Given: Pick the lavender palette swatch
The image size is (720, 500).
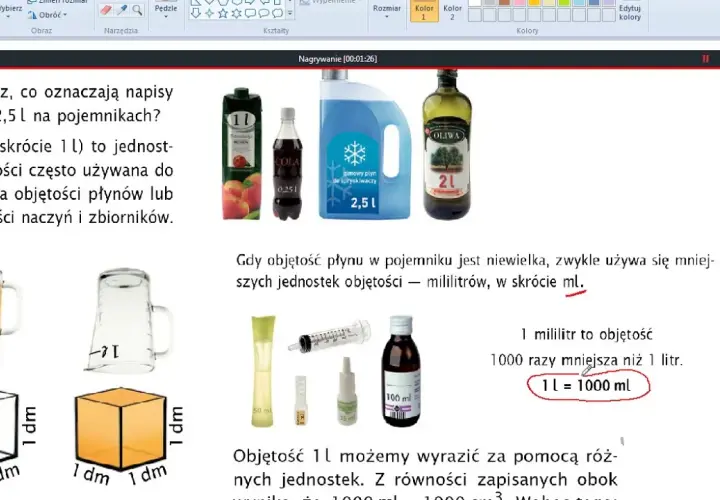Looking at the screenshot, I should click(609, 2).
